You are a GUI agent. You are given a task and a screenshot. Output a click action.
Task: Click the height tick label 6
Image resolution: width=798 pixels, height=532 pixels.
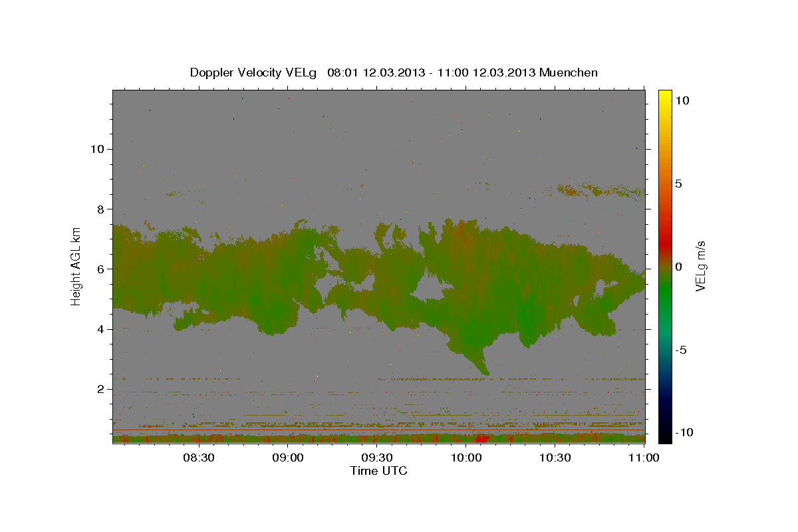[x=100, y=269]
